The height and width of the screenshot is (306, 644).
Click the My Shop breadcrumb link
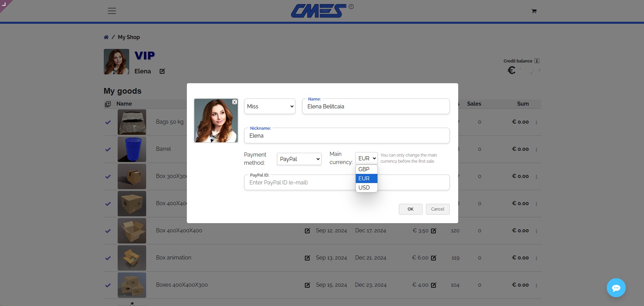[129, 37]
